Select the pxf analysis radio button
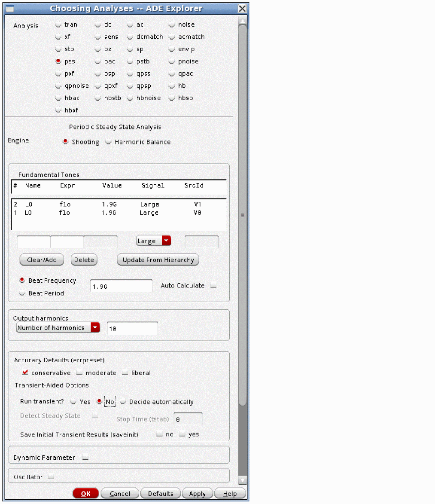The height and width of the screenshot is (504, 435). (x=58, y=73)
